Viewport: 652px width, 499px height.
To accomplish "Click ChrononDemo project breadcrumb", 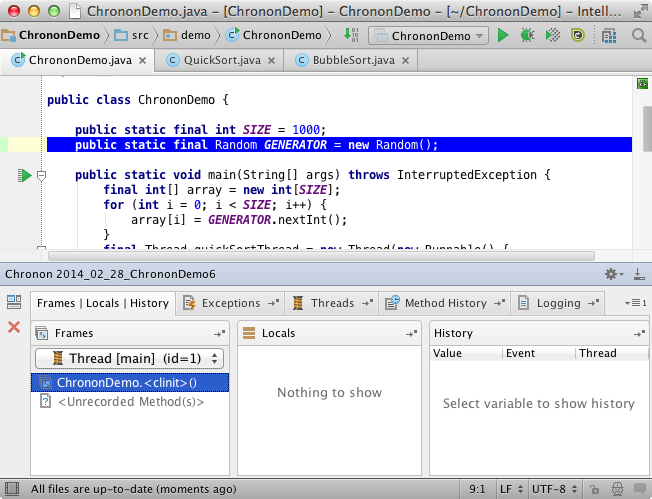I will coord(51,35).
